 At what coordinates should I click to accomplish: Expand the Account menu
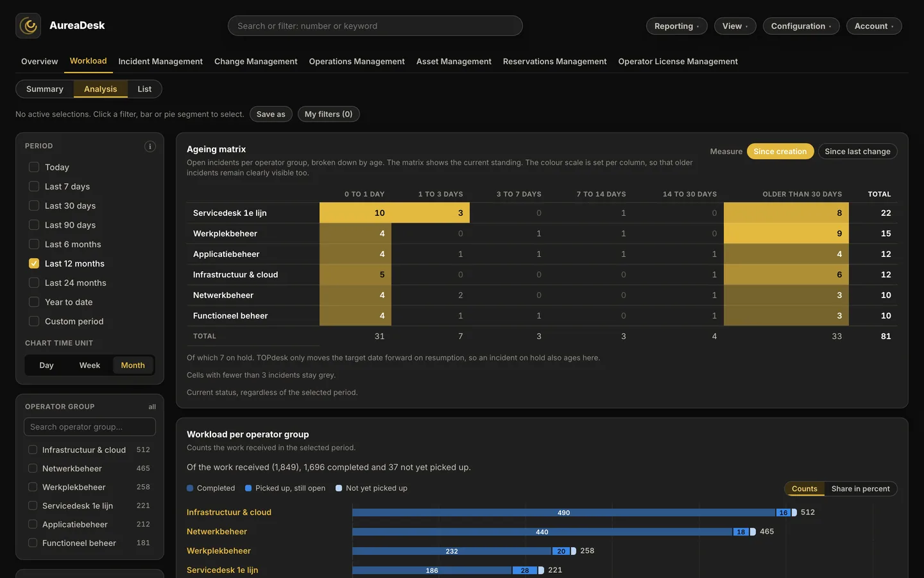(874, 26)
